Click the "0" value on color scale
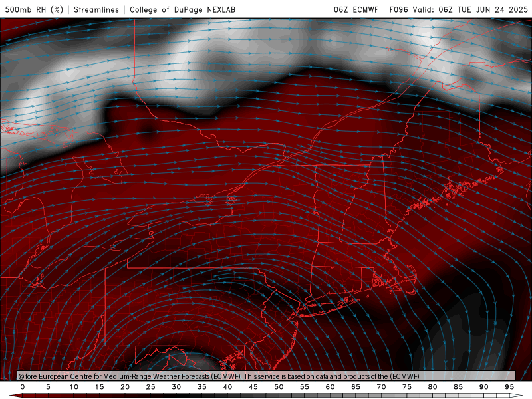The width and height of the screenshot is (532, 399). pyautogui.click(x=23, y=387)
